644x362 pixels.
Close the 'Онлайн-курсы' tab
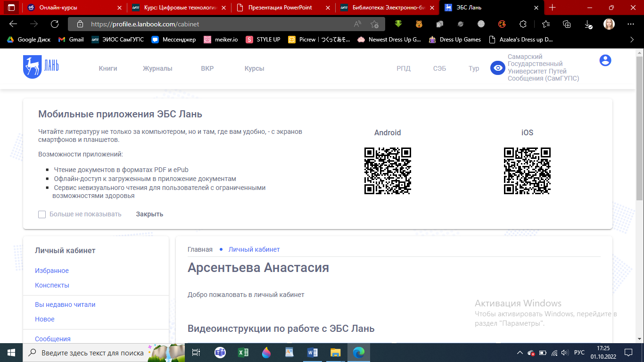pos(119,8)
